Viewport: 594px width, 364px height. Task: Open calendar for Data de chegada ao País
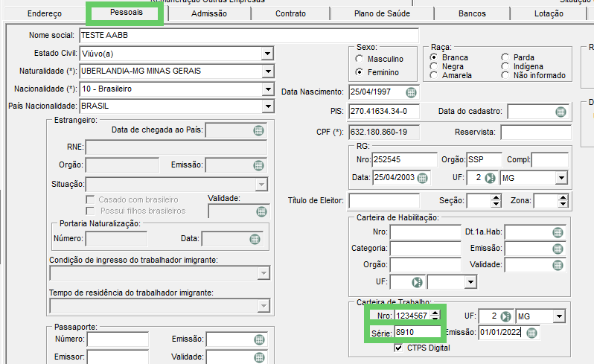tap(258, 131)
